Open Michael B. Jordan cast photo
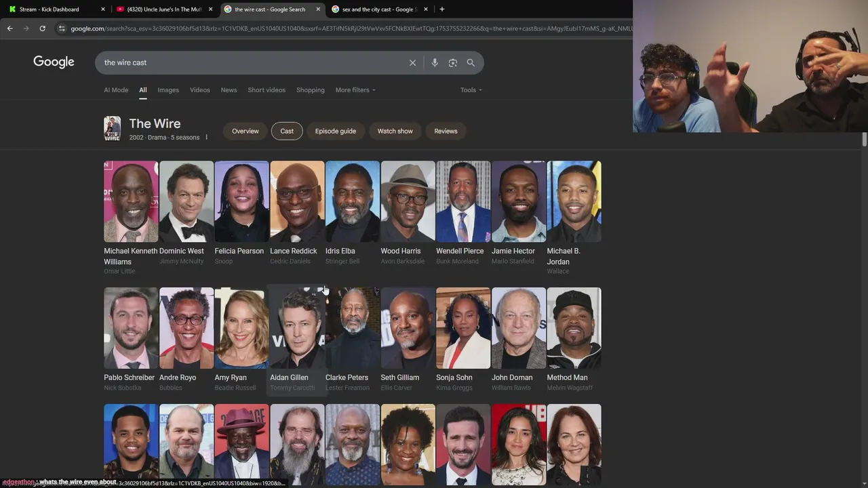 click(x=574, y=201)
